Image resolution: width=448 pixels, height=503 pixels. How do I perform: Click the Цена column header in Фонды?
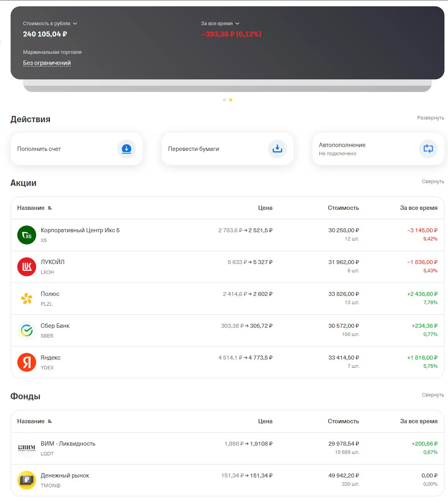point(265,421)
